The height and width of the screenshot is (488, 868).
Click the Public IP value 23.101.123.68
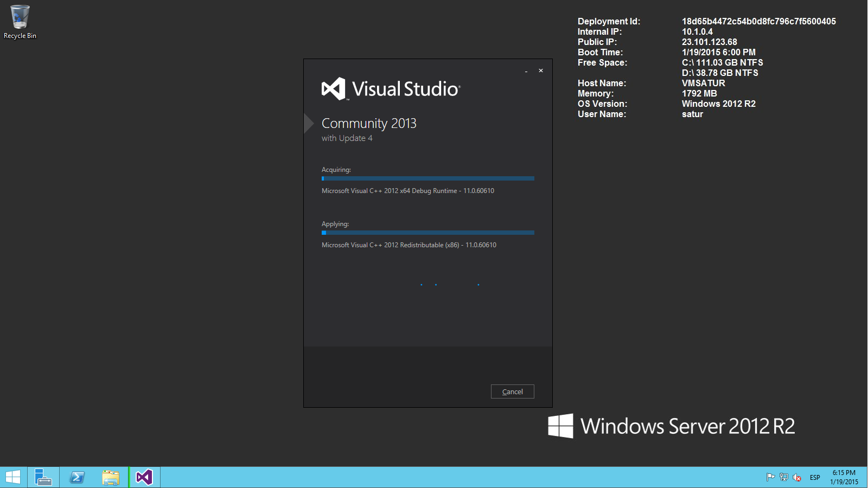pyautogui.click(x=710, y=42)
